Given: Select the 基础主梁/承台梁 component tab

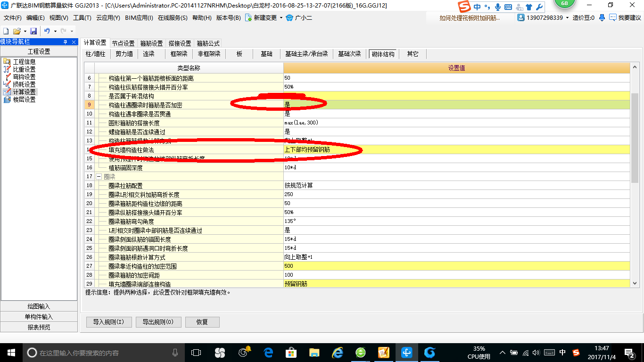Looking at the screenshot, I should (306, 54).
